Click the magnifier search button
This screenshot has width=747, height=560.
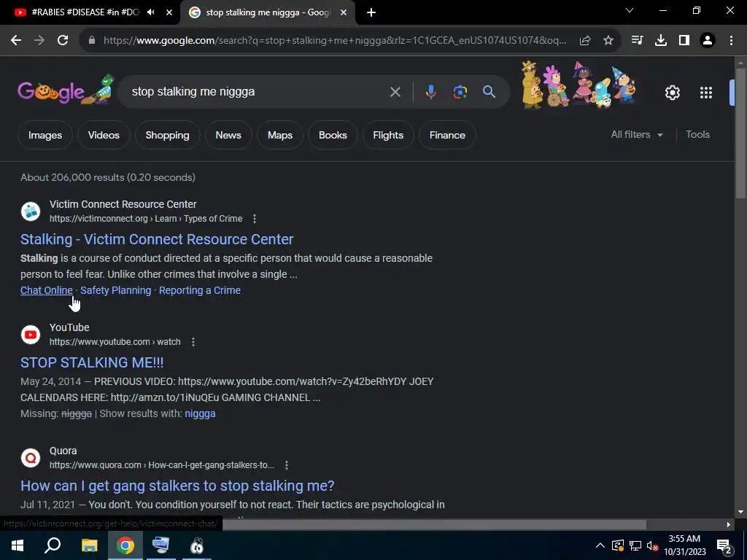pos(489,91)
